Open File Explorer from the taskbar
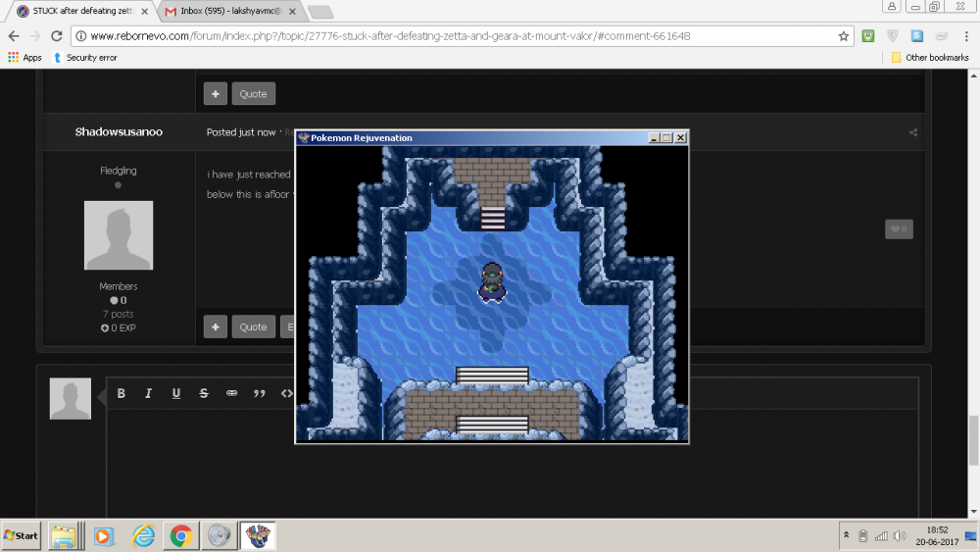This screenshot has height=552, width=980. [64, 536]
